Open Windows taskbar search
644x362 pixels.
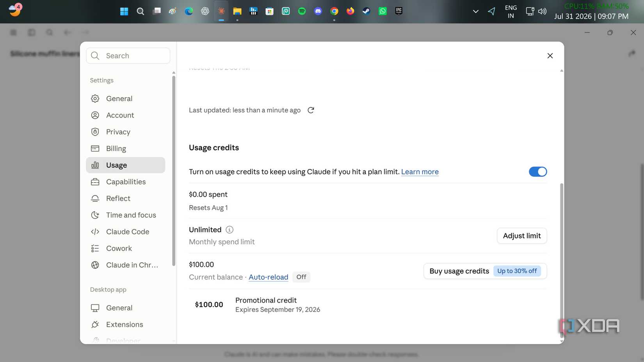point(141,11)
